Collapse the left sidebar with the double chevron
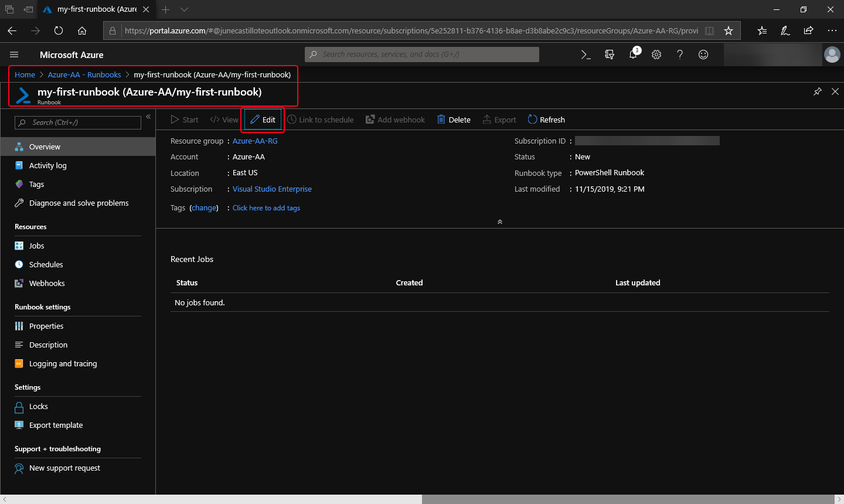Image resolution: width=844 pixels, height=504 pixels. click(148, 116)
